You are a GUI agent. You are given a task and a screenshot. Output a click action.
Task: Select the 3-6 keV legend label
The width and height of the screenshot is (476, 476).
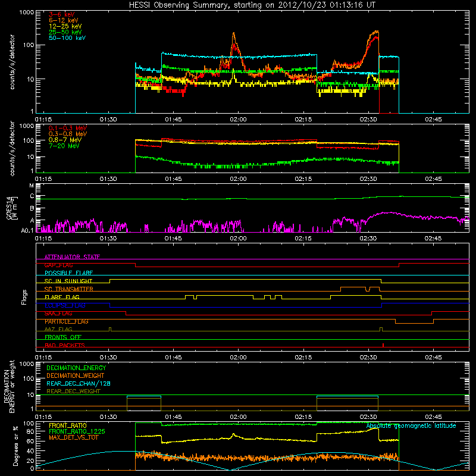click(x=61, y=14)
